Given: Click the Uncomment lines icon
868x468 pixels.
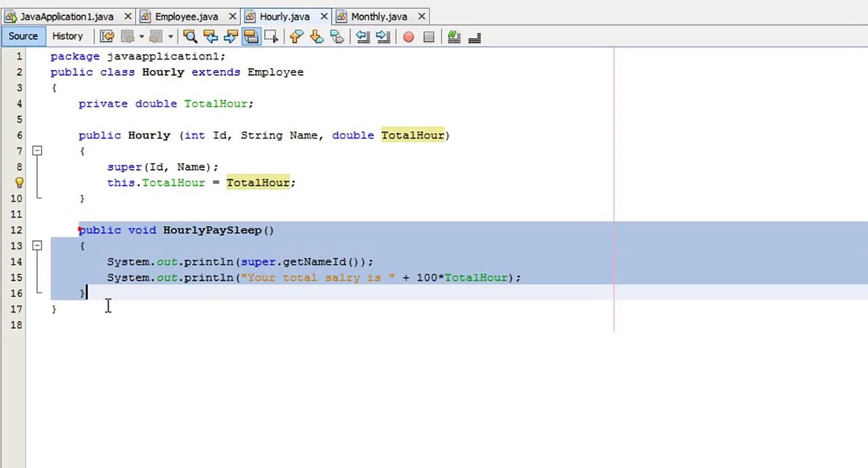Looking at the screenshot, I should 474,37.
